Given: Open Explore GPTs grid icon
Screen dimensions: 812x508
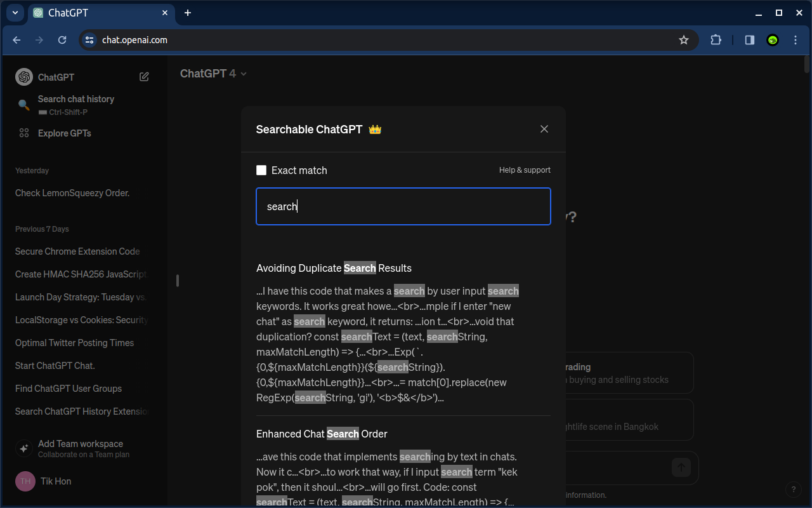Looking at the screenshot, I should pyautogui.click(x=24, y=133).
